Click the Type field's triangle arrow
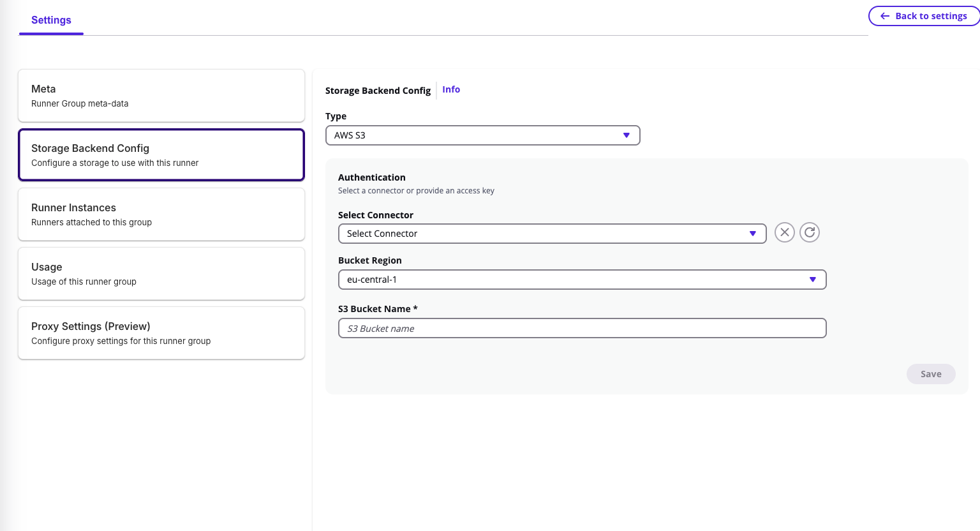 [626, 135]
